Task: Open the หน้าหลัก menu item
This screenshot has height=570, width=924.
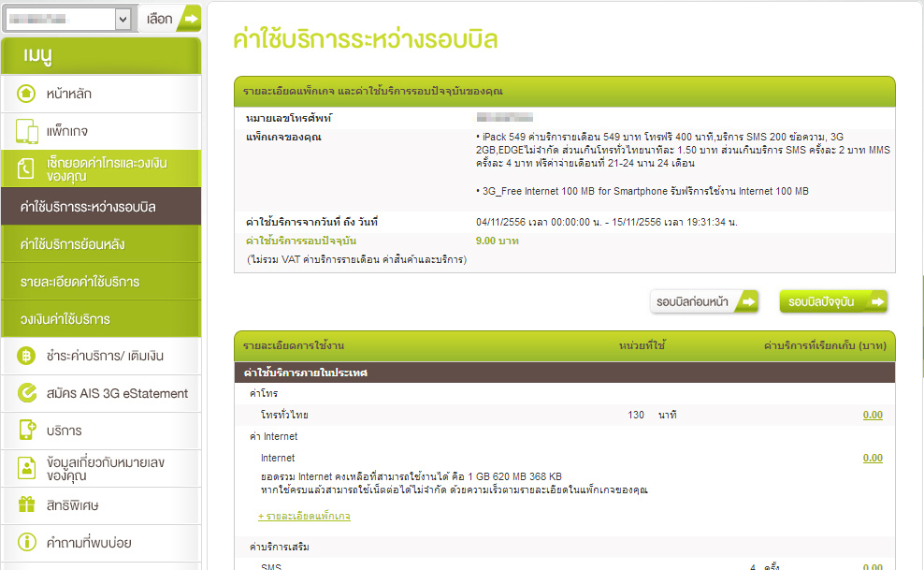Action: click(x=101, y=94)
